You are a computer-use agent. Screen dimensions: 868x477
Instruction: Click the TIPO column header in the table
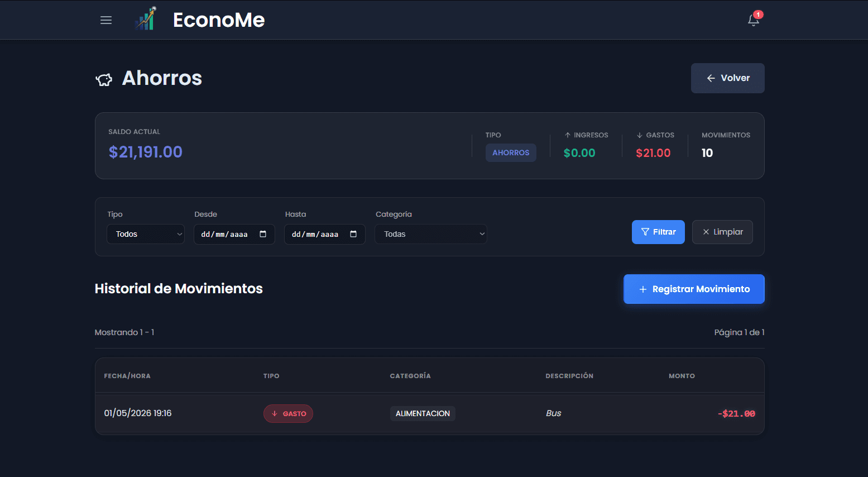point(271,376)
